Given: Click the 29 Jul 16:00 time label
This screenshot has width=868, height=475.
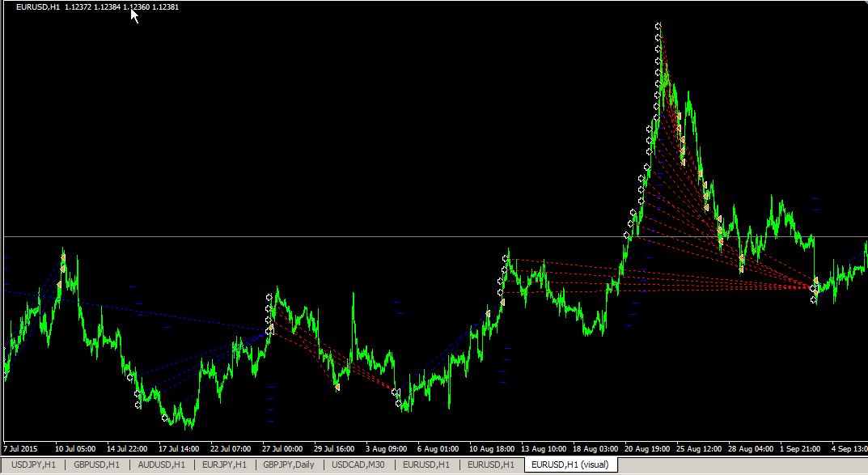Looking at the screenshot, I should coord(334,449).
